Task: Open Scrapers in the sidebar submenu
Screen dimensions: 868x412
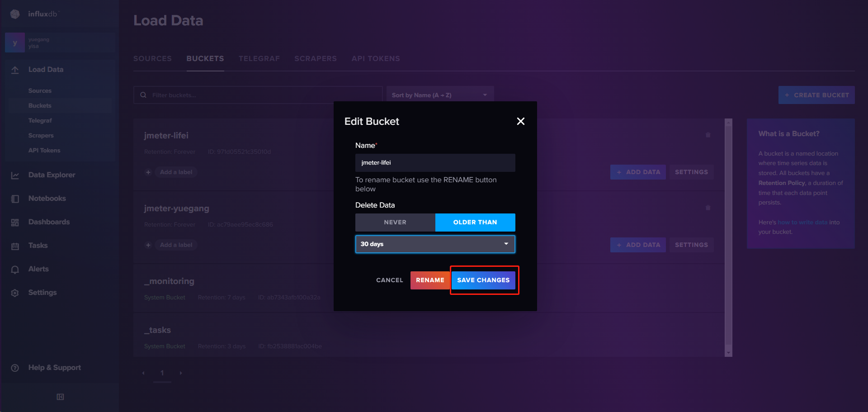Action: (41, 136)
